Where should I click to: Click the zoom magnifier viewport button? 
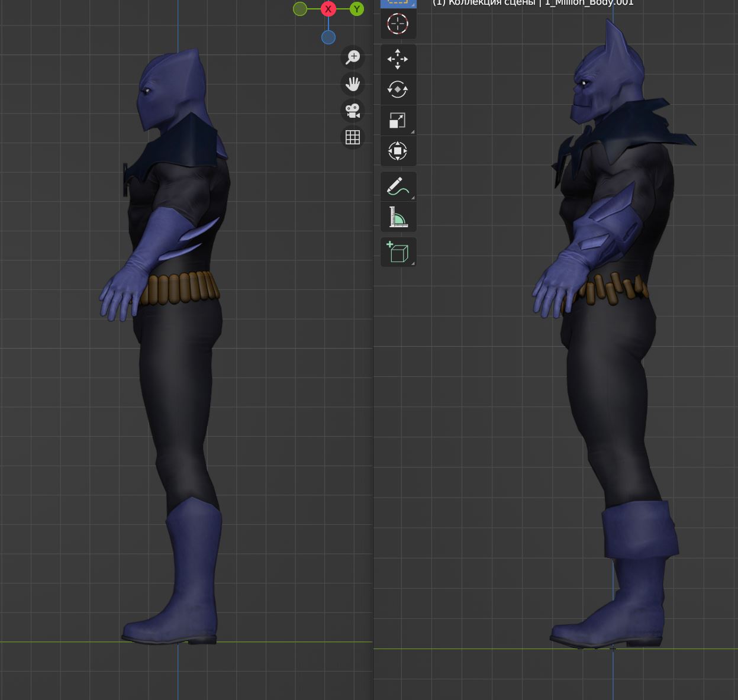pos(353,57)
